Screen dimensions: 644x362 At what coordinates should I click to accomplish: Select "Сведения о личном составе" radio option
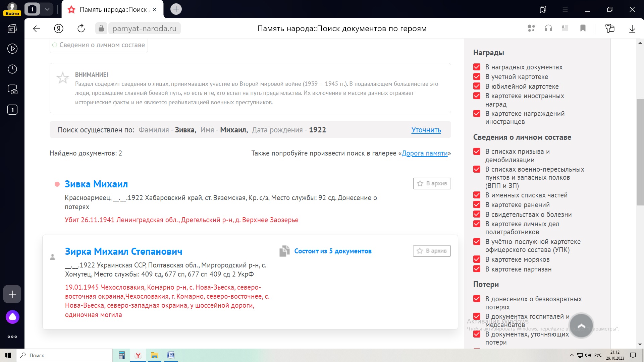55,45
